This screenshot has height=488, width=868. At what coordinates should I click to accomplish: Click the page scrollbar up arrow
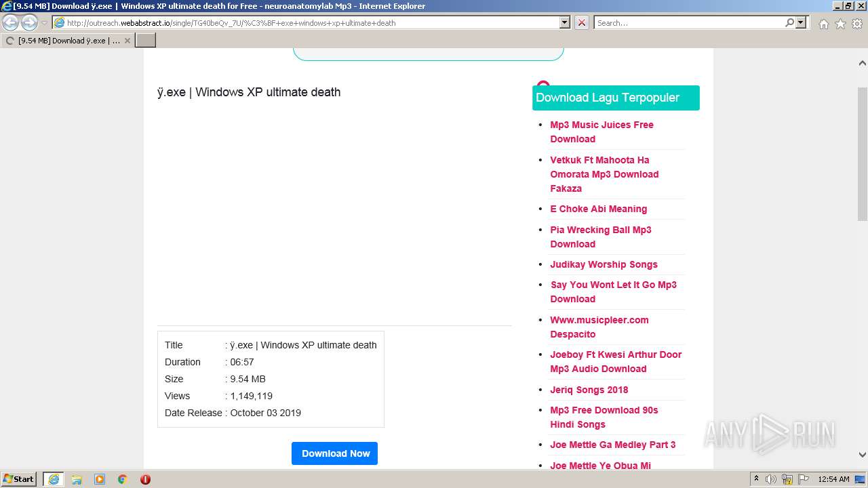click(862, 63)
